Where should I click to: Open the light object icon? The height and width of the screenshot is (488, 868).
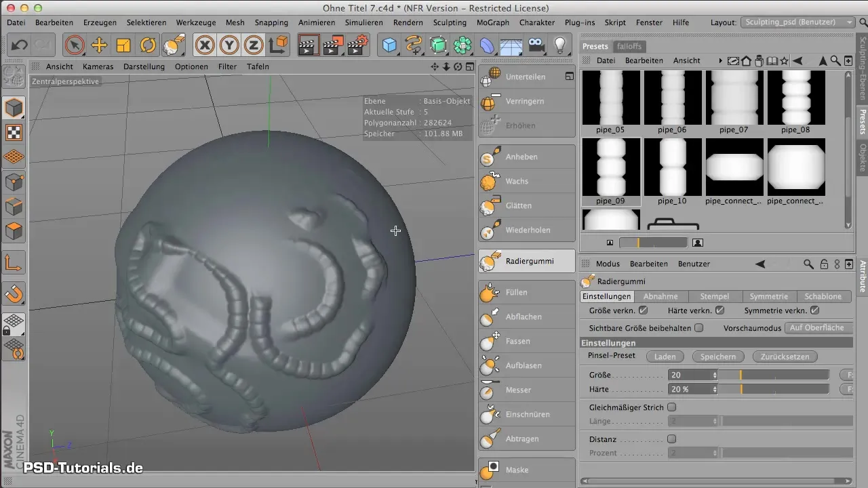pyautogui.click(x=560, y=45)
